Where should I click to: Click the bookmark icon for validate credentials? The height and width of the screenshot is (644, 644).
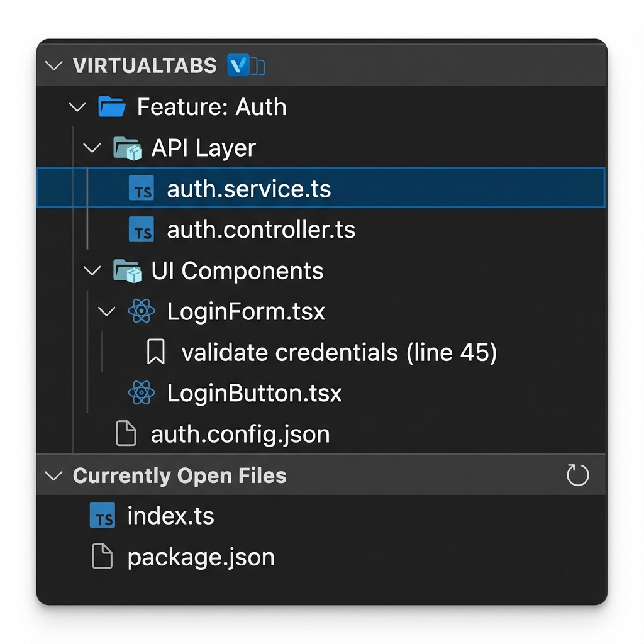(x=155, y=353)
